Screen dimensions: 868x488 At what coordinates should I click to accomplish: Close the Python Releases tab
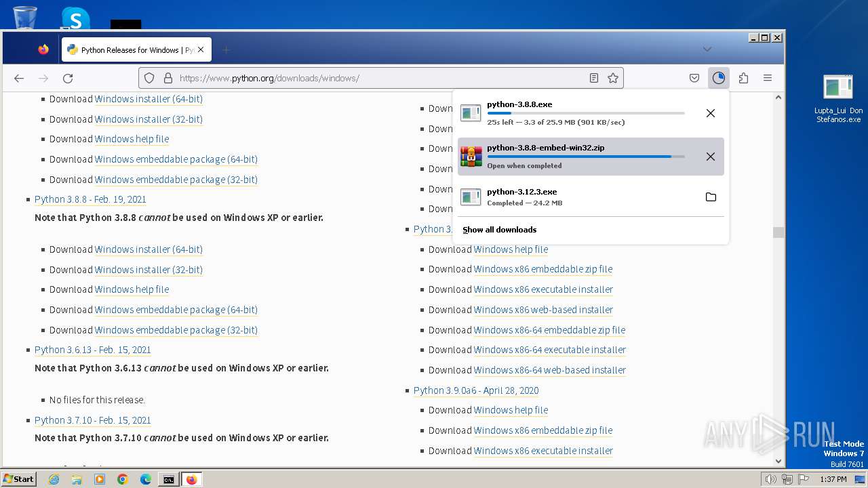201,49
